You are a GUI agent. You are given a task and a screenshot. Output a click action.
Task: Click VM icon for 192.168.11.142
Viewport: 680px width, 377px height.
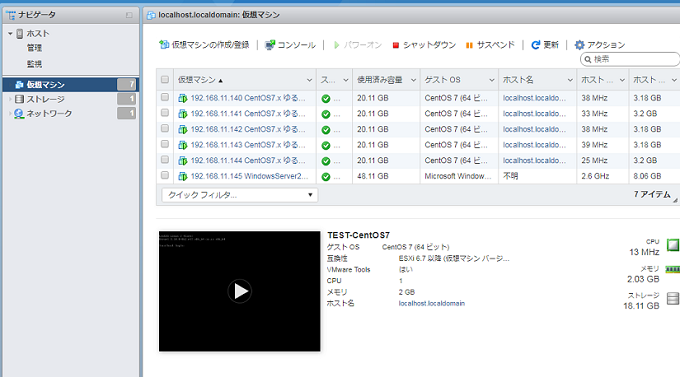click(183, 130)
